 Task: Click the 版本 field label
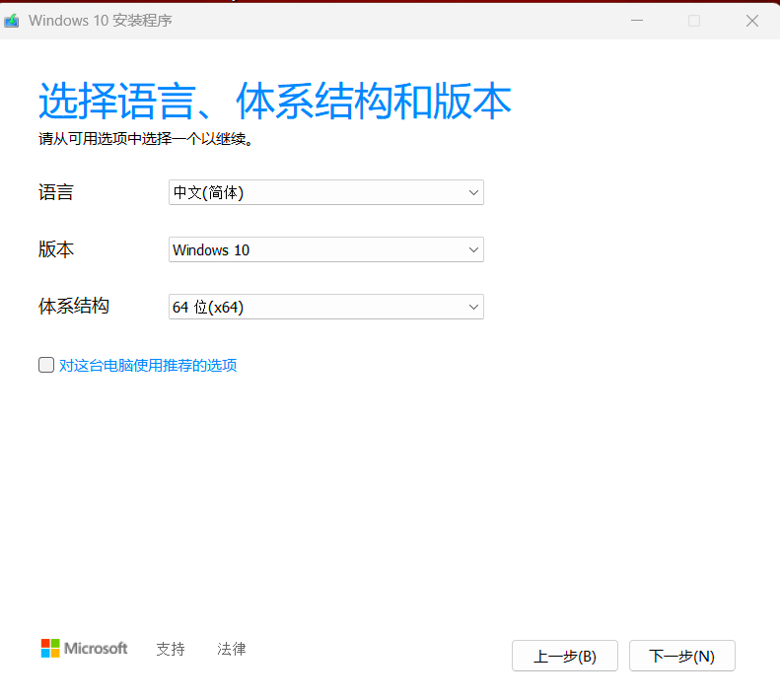tap(56, 249)
